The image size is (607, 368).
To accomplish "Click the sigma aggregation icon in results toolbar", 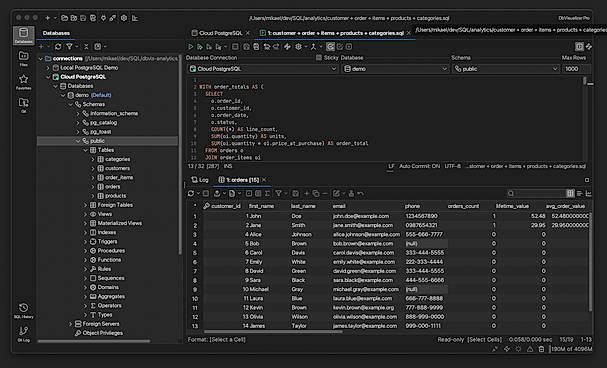I will 267,193.
